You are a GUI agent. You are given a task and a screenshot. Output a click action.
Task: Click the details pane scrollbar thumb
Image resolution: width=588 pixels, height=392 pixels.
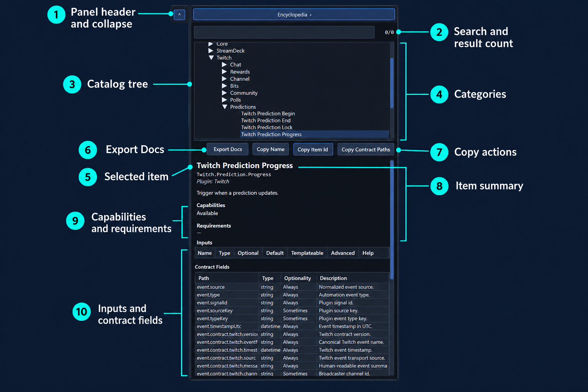392,219
